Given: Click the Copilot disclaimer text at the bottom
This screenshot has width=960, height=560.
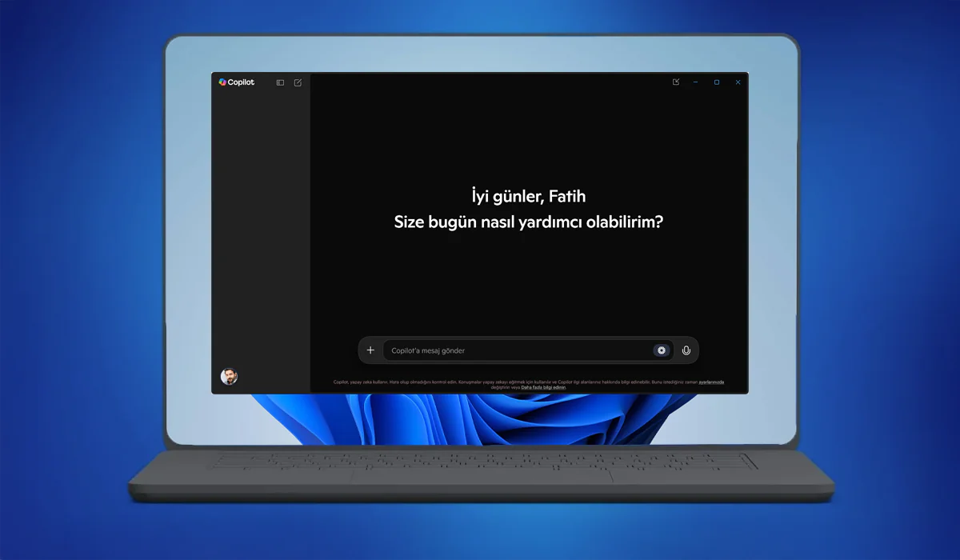Looking at the screenshot, I should 480,382.
